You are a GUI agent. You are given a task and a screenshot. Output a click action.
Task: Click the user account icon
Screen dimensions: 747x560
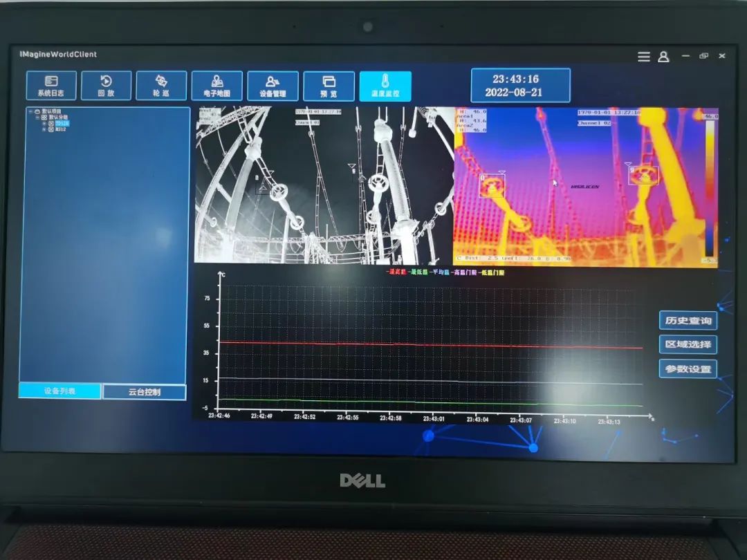pos(663,57)
